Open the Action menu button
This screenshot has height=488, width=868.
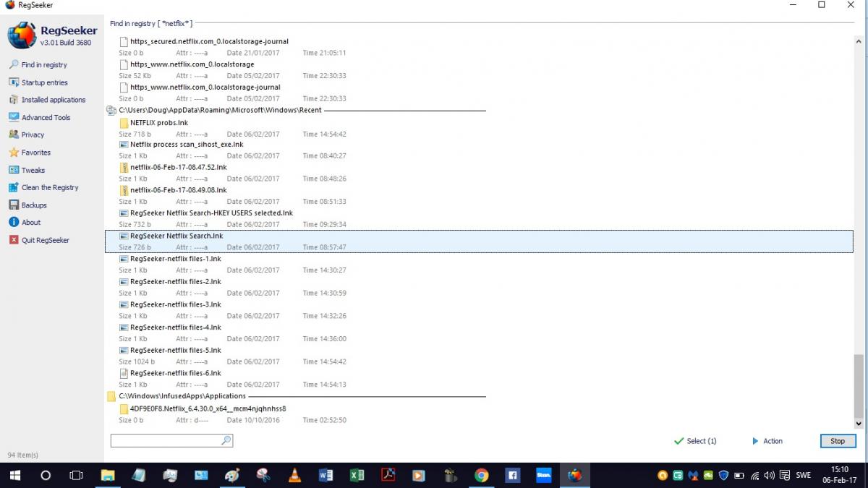coord(767,441)
